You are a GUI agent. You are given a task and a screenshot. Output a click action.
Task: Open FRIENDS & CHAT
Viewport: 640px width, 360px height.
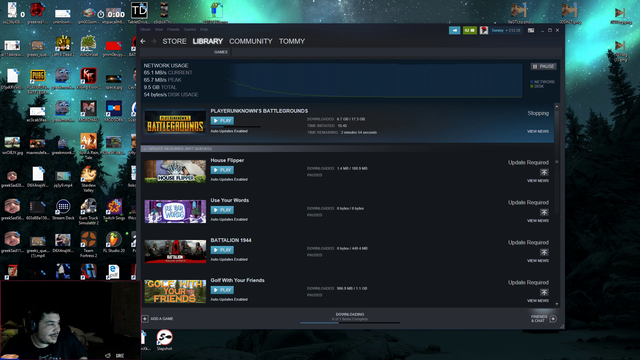tap(539, 319)
